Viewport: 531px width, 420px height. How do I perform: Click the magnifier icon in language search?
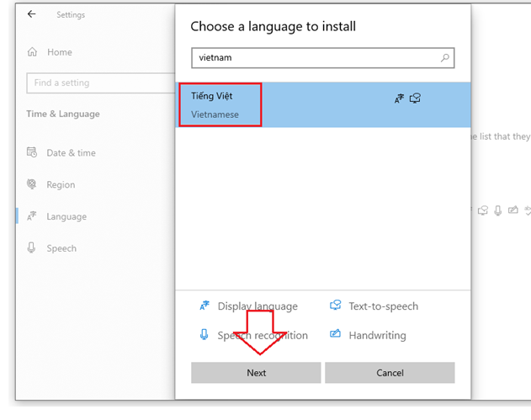point(445,58)
